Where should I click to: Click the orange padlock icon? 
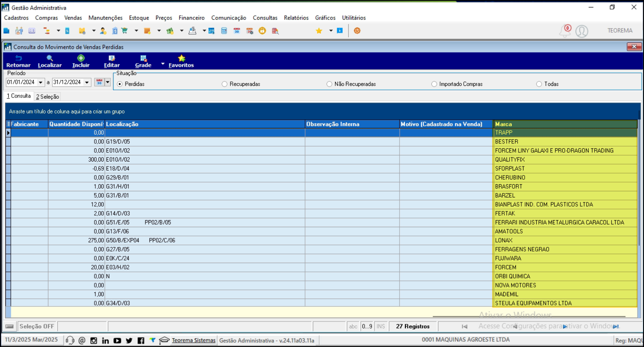pos(262,31)
